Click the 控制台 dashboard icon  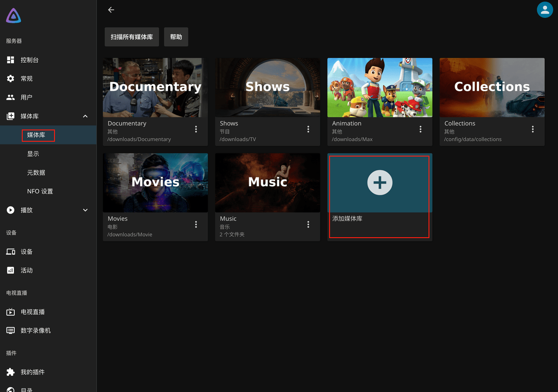click(x=10, y=60)
